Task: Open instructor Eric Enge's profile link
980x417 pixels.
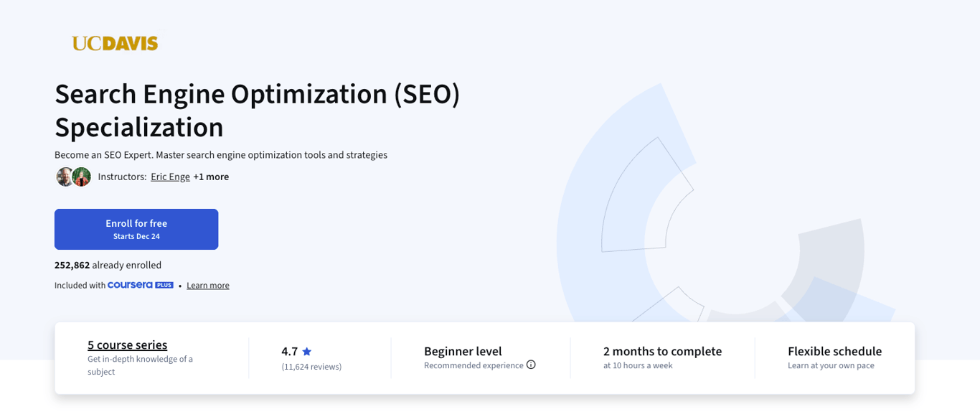Action: (170, 177)
